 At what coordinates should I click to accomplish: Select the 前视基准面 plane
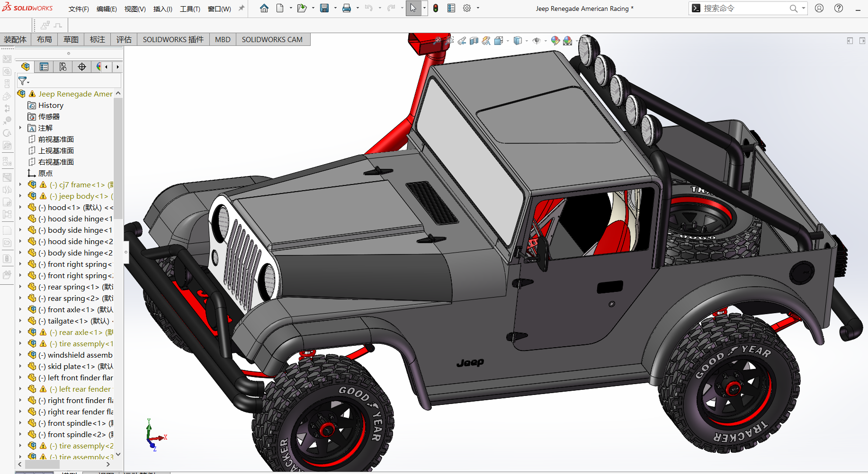(x=51, y=139)
